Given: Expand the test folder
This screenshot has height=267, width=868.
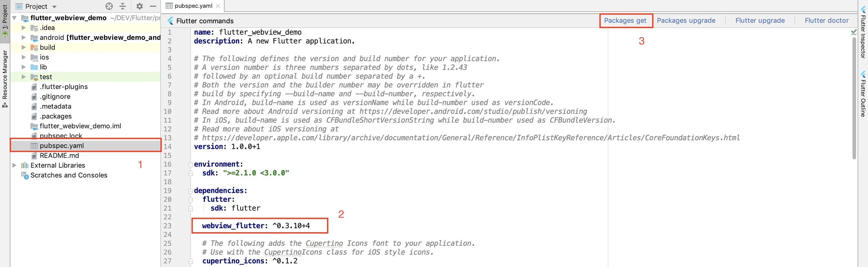Looking at the screenshot, I should click(x=24, y=77).
